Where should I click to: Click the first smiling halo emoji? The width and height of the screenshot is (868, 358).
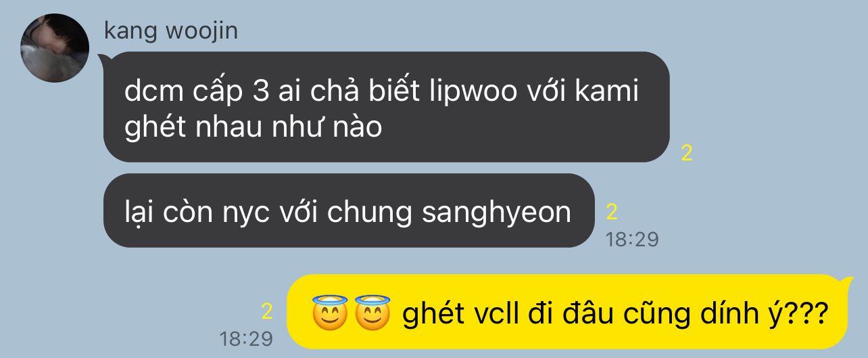[330, 313]
